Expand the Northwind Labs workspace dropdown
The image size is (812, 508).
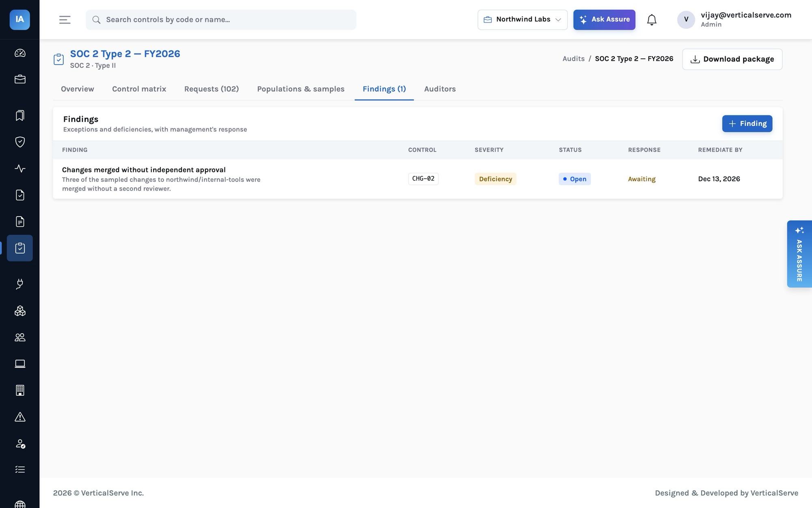[523, 20]
